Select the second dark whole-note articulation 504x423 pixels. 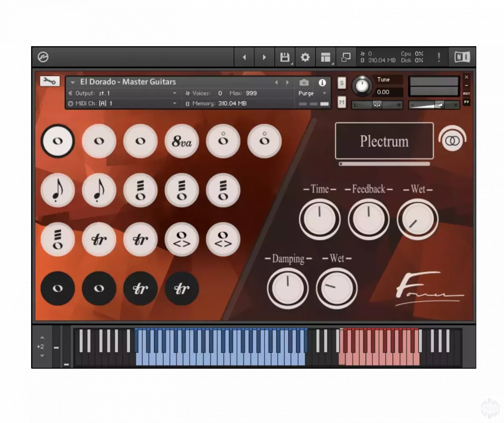click(x=99, y=289)
